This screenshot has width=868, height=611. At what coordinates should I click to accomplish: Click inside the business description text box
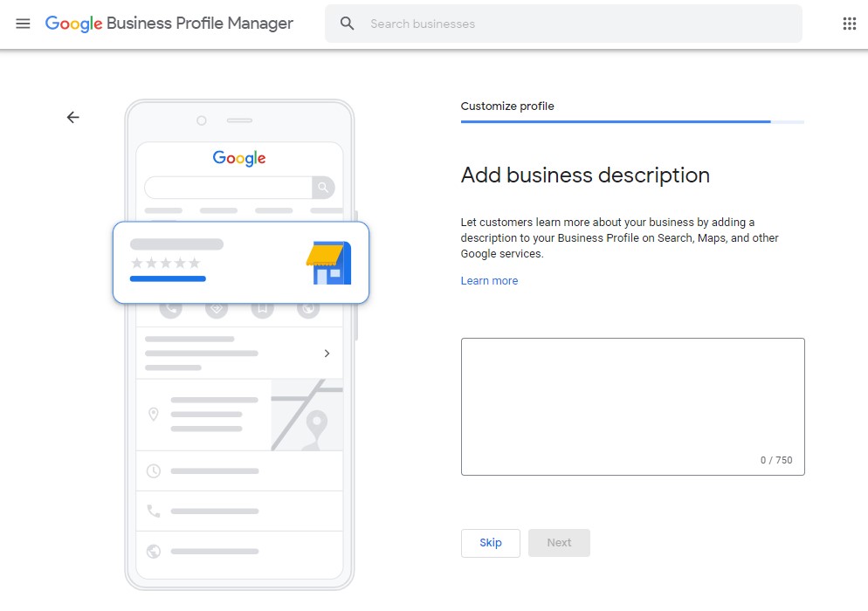click(x=633, y=407)
